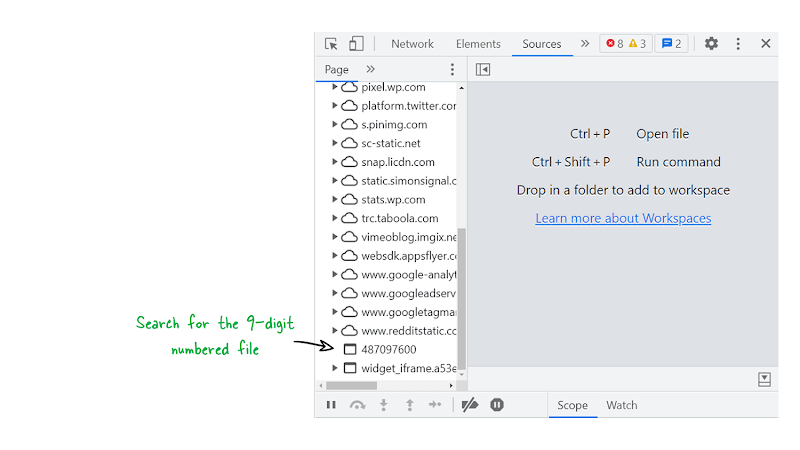Click cloud icon beside stats.wp.com

[349, 199]
